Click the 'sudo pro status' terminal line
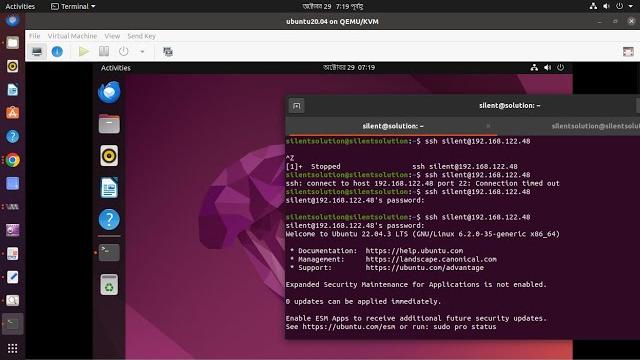This screenshot has height=360, width=640. click(x=391, y=327)
